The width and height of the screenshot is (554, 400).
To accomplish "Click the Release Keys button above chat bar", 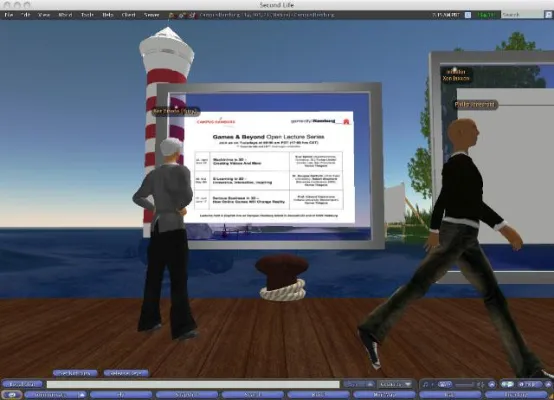I will point(126,373).
